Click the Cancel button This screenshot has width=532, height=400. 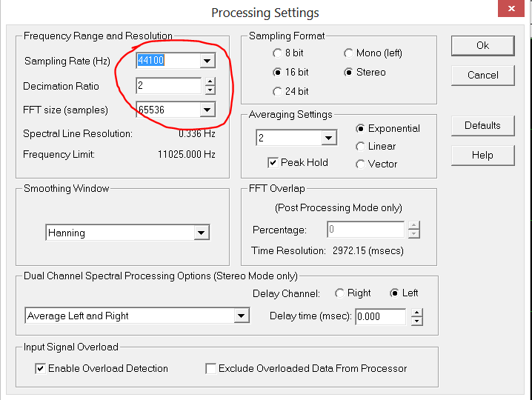click(482, 75)
